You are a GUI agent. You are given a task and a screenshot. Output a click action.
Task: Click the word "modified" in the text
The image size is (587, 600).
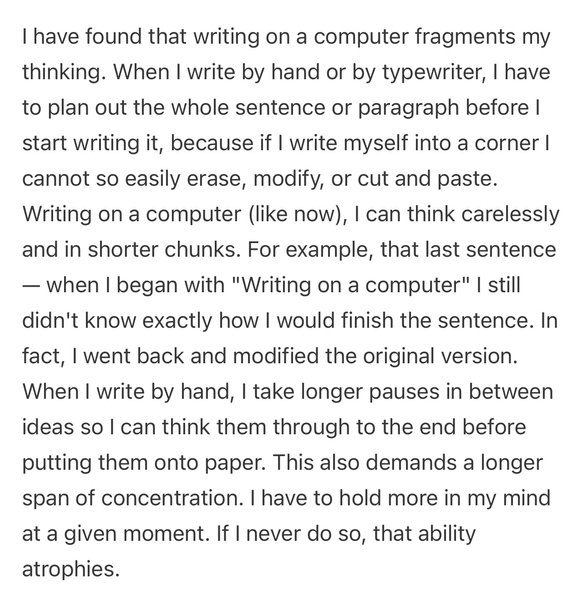(x=276, y=356)
